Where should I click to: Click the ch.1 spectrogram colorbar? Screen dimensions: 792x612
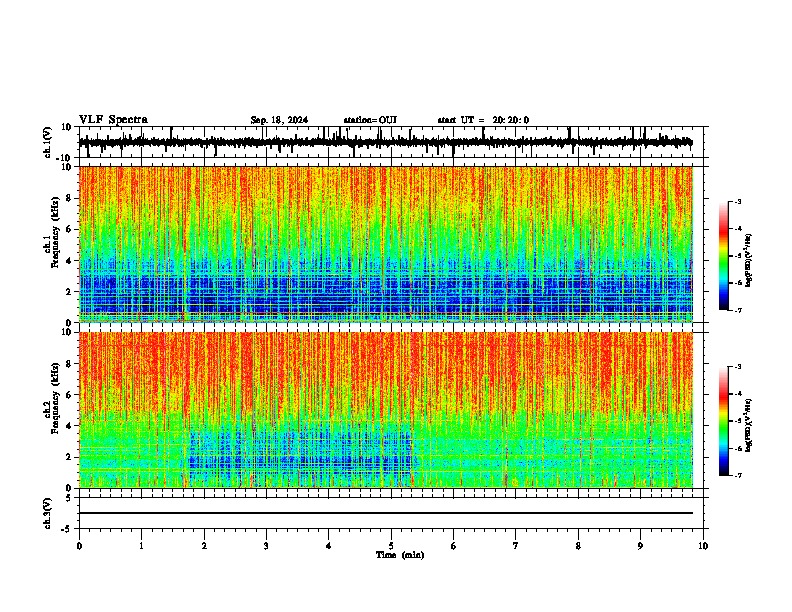coord(724,256)
